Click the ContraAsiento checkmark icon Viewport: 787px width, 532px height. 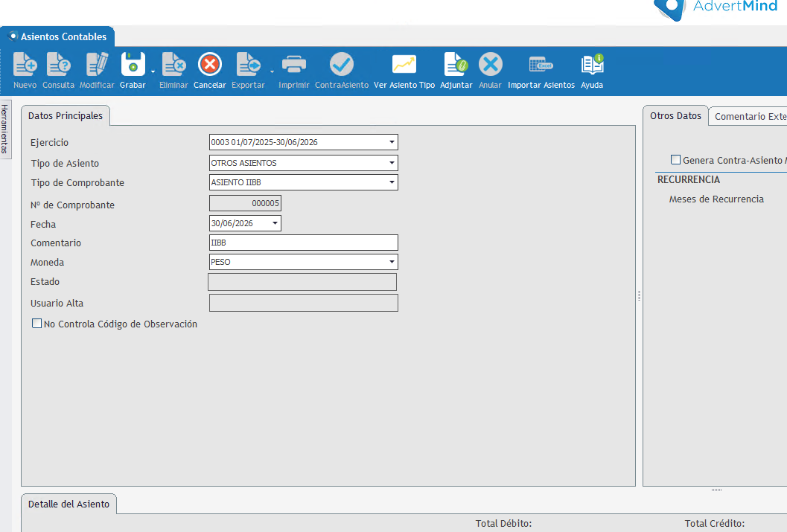point(341,65)
